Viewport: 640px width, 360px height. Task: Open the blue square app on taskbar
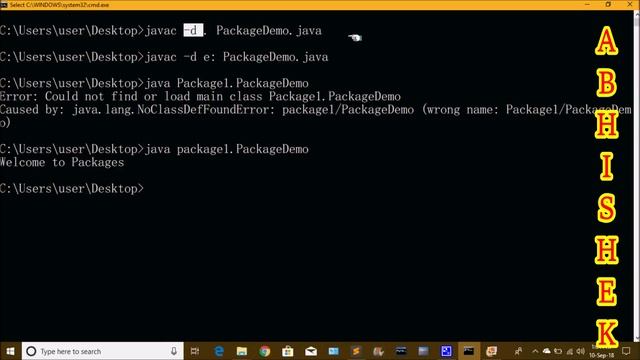point(446,351)
